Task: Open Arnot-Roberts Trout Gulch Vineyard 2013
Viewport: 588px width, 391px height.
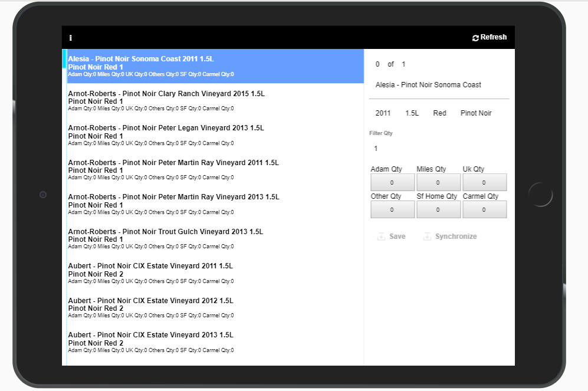Action: pyautogui.click(x=212, y=239)
